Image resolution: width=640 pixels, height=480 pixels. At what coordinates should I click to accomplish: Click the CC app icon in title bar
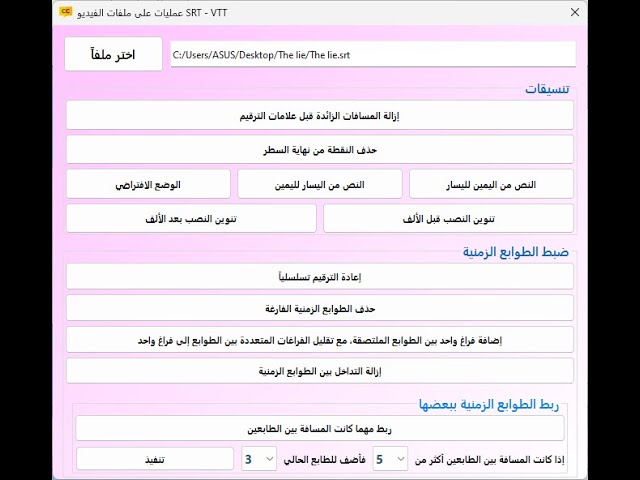point(65,12)
